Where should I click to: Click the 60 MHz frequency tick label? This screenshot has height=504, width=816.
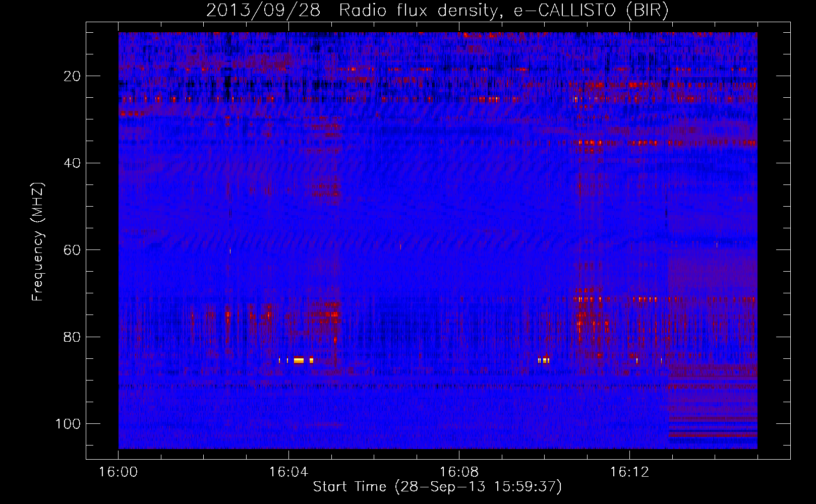tap(73, 250)
